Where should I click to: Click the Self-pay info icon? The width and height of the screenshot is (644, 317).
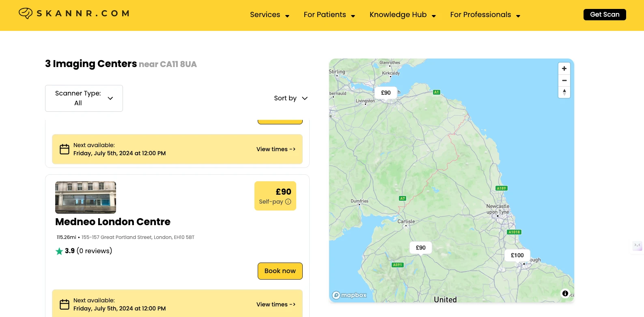coord(288,202)
